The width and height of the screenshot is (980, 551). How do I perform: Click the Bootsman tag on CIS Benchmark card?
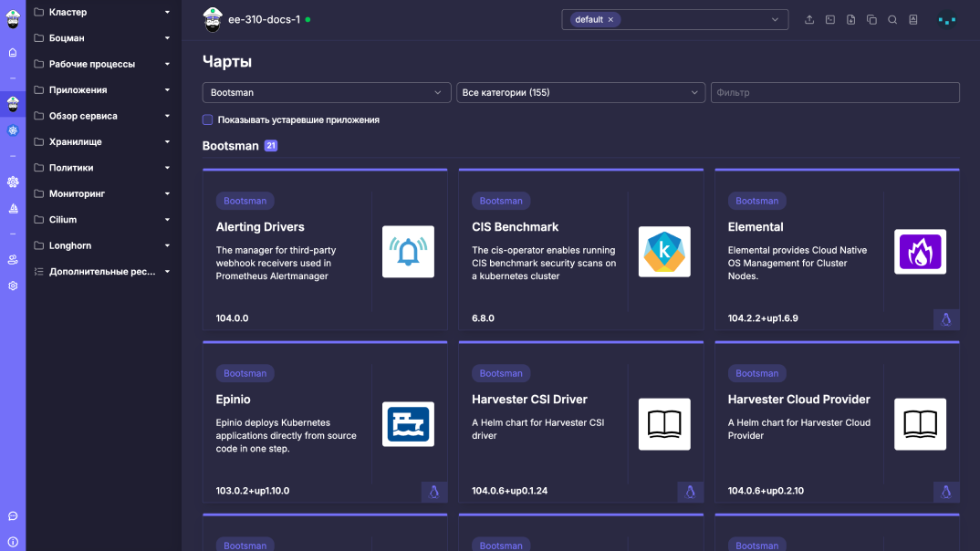point(501,201)
